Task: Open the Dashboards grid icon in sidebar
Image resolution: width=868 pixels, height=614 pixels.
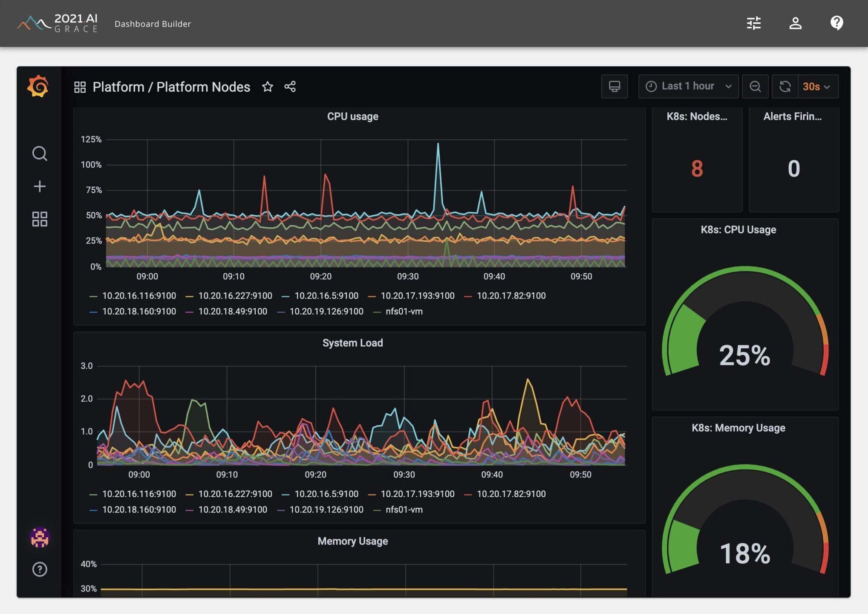Action: [40, 219]
